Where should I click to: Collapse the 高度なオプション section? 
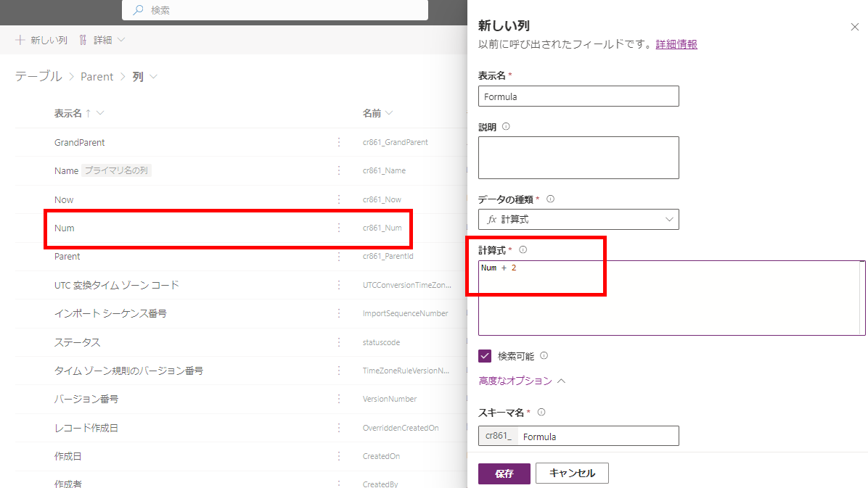[522, 381]
